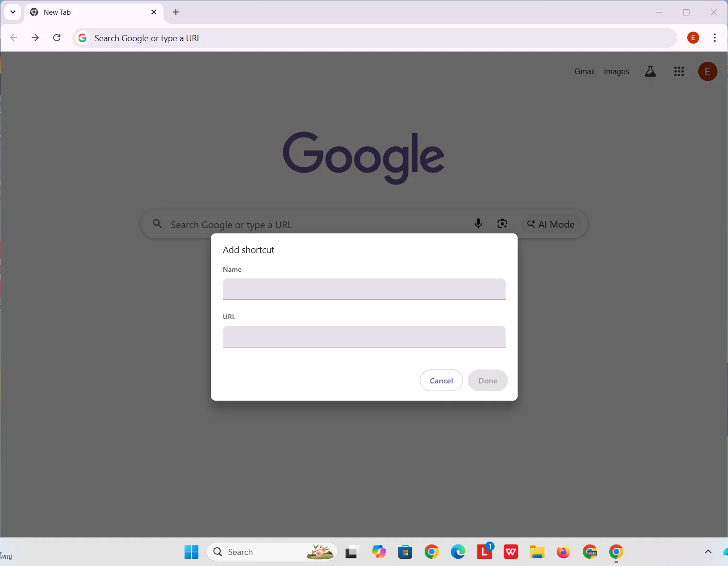Open WPS Office from the taskbar
This screenshot has width=728, height=566.
(x=510, y=552)
